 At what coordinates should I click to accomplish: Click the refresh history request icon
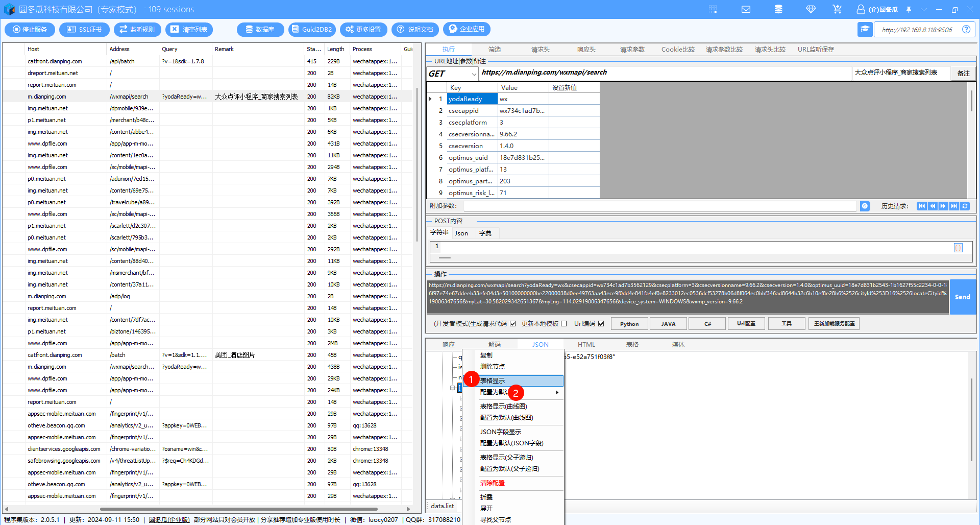tap(965, 206)
